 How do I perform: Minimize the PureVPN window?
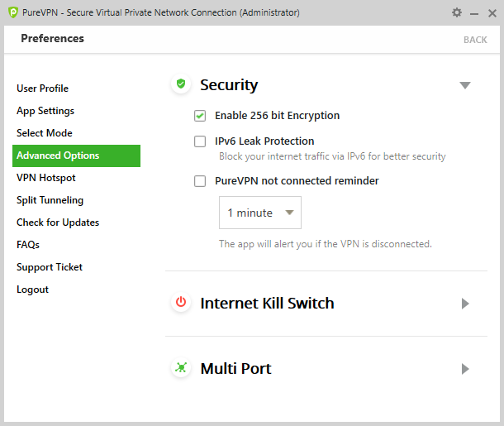474,13
